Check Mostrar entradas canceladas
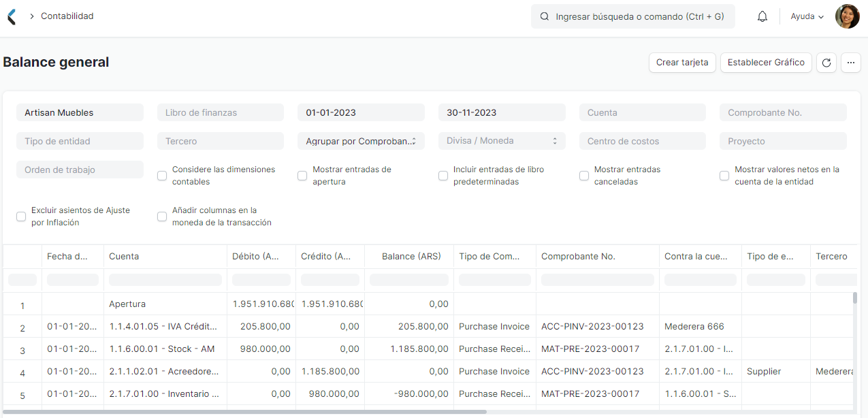 (583, 176)
